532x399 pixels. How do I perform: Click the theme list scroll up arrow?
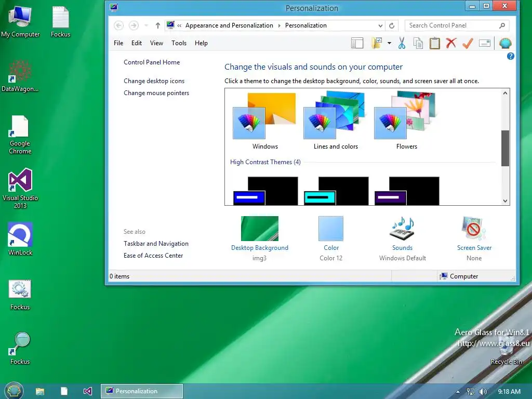tap(505, 93)
